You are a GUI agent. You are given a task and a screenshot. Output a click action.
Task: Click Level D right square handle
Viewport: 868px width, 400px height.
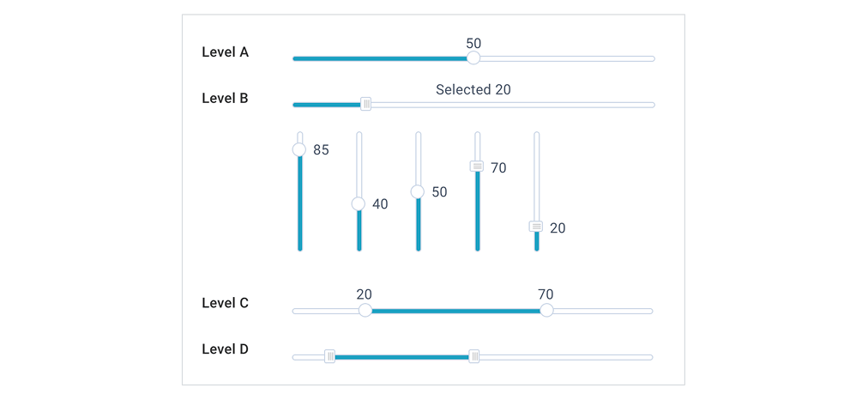click(x=474, y=357)
